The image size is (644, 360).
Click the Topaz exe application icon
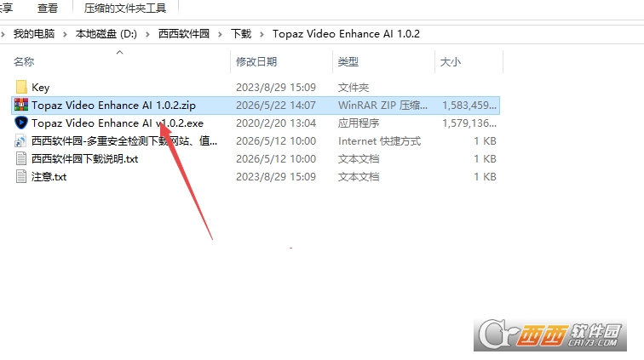(x=21, y=123)
